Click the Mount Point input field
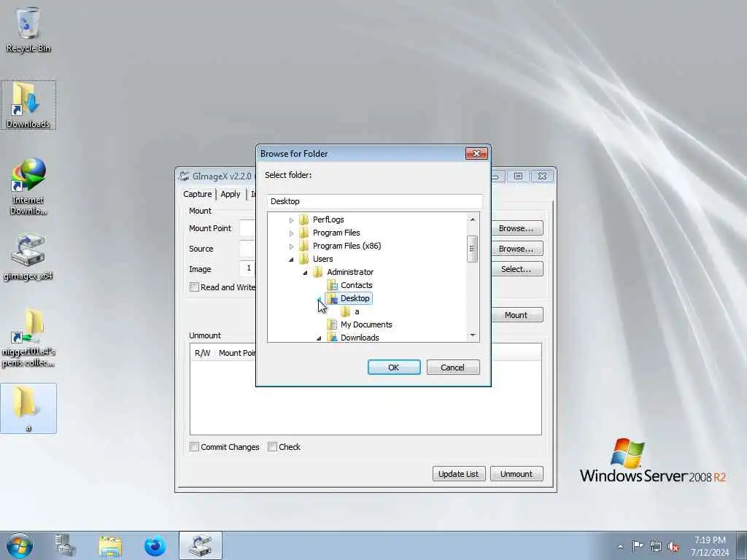 (248, 228)
